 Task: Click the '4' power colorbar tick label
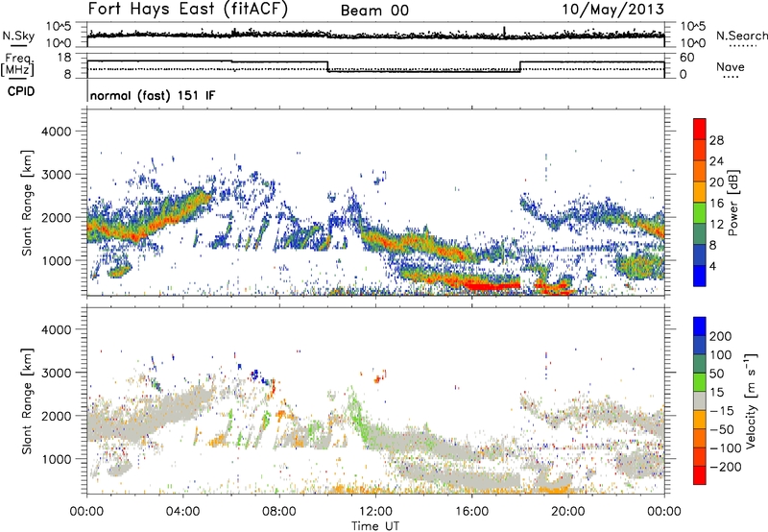pyautogui.click(x=712, y=266)
